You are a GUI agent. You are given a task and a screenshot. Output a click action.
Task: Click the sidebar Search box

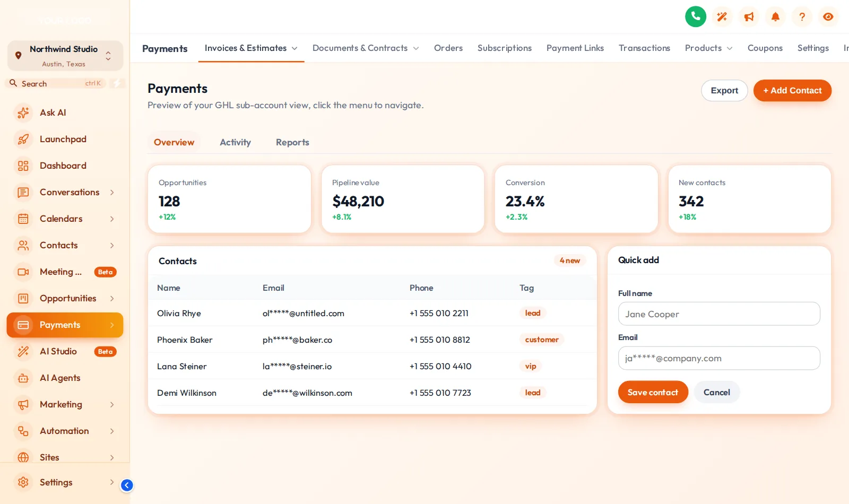(56, 83)
